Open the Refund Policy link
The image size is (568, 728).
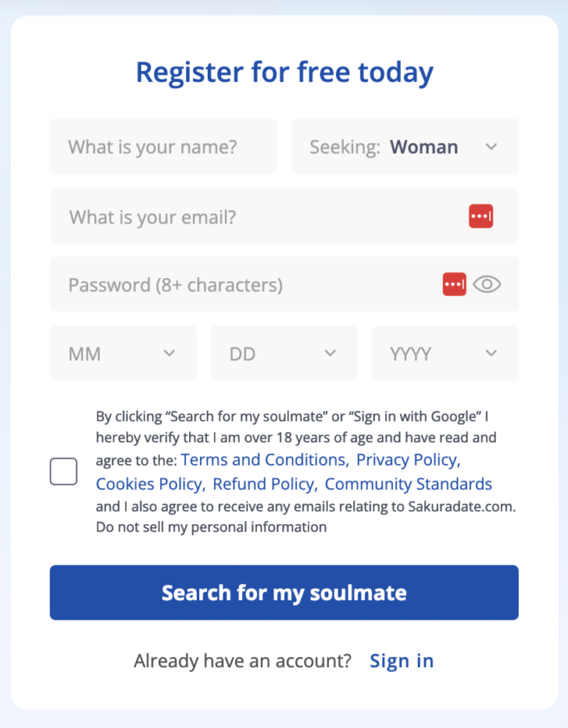point(265,484)
